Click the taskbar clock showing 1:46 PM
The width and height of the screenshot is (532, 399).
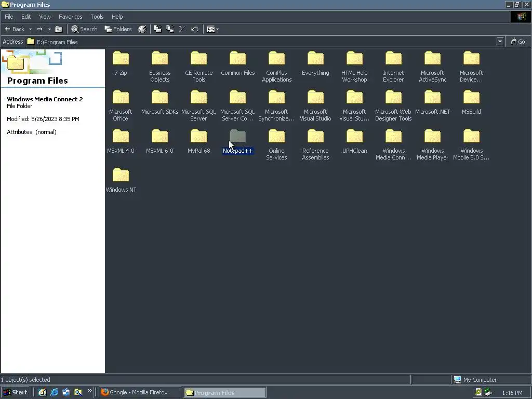[x=512, y=393]
